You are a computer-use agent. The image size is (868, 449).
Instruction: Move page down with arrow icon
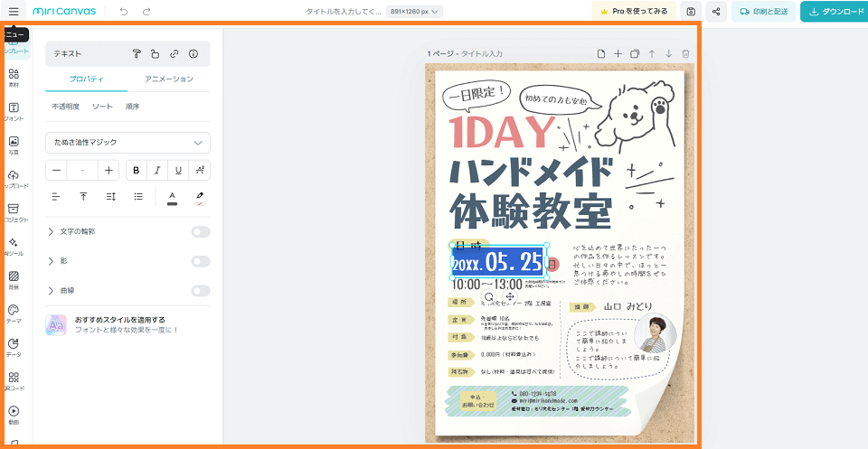669,53
